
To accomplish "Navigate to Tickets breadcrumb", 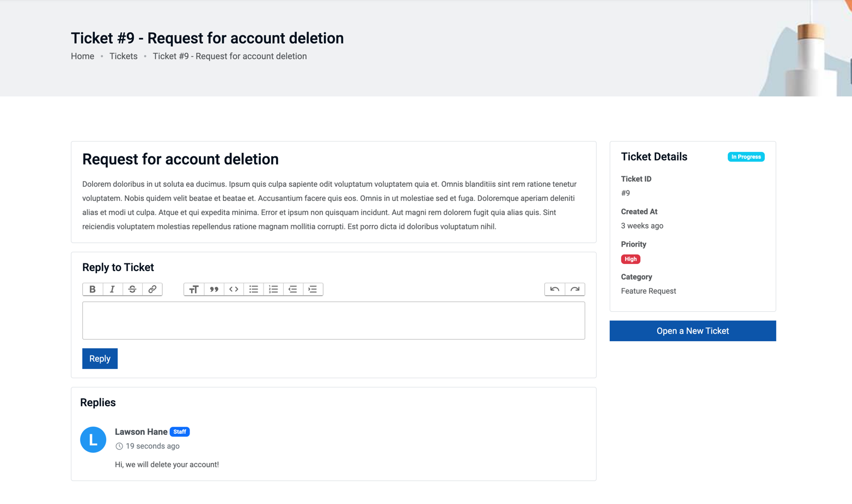I will click(123, 56).
